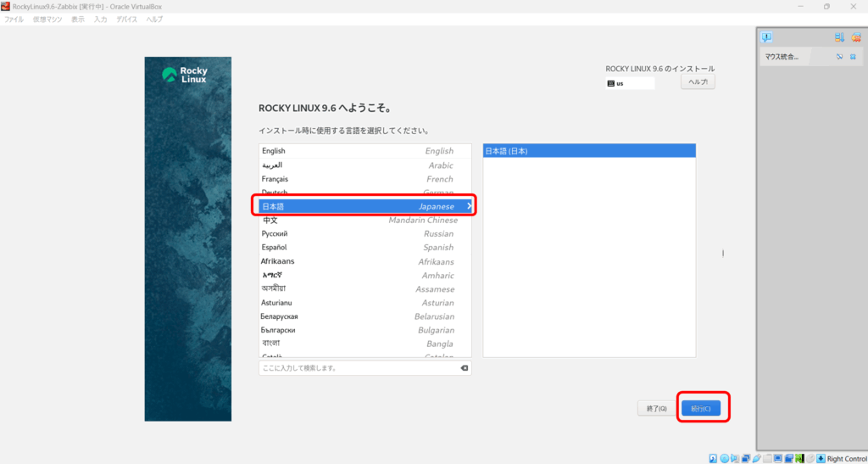Open the ヘルプ menu in menu bar
This screenshot has width=868, height=464.
[154, 20]
